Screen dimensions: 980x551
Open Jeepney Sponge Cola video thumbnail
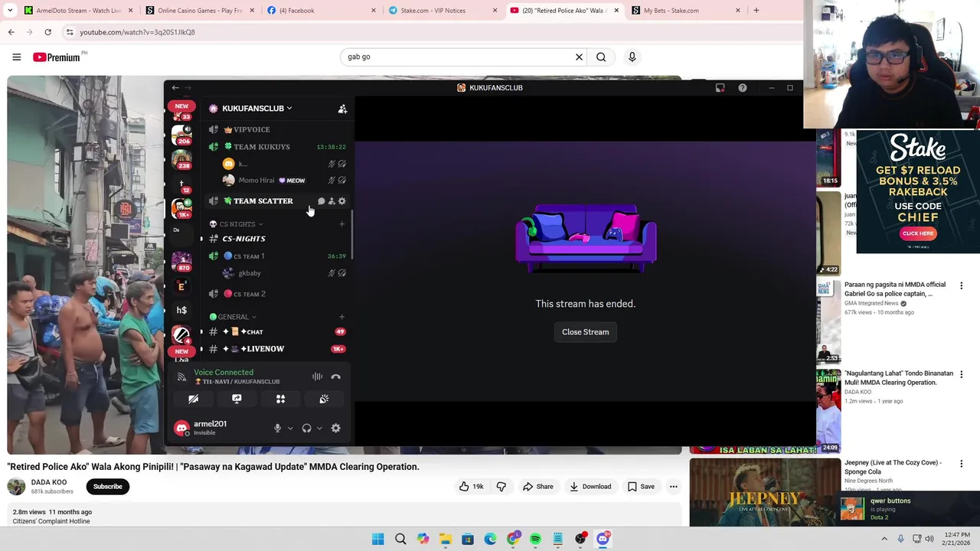(x=765, y=492)
